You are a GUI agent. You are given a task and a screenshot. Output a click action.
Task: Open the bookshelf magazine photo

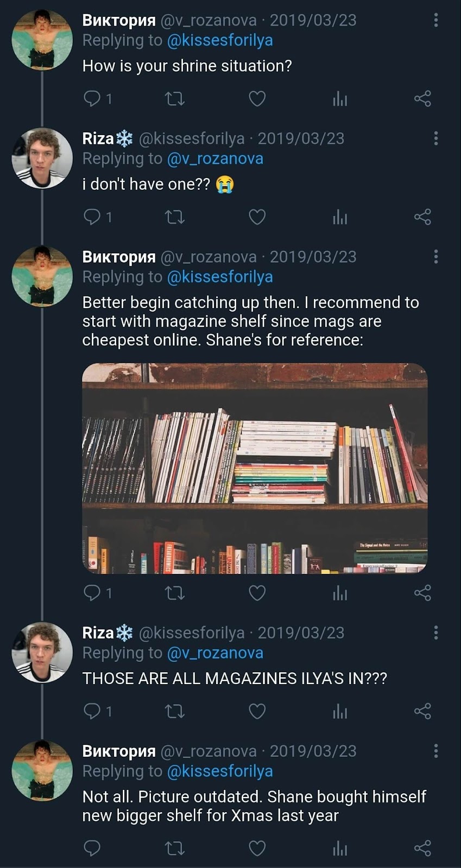(255, 468)
